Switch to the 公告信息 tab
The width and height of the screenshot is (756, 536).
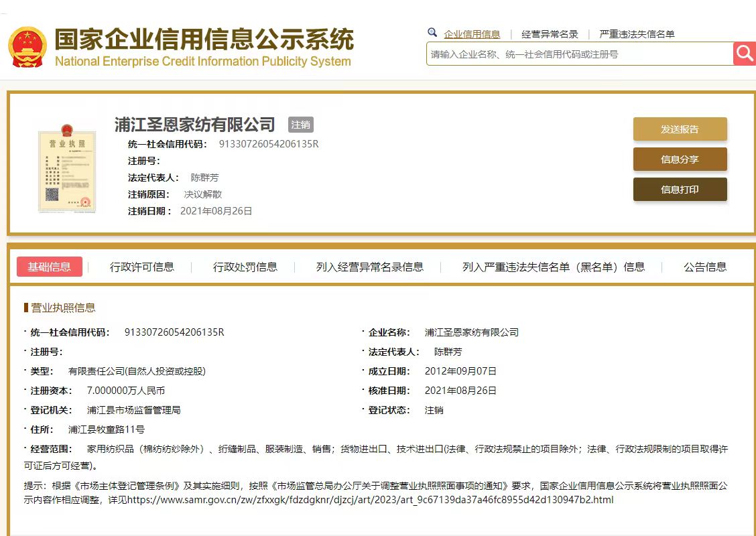click(704, 267)
